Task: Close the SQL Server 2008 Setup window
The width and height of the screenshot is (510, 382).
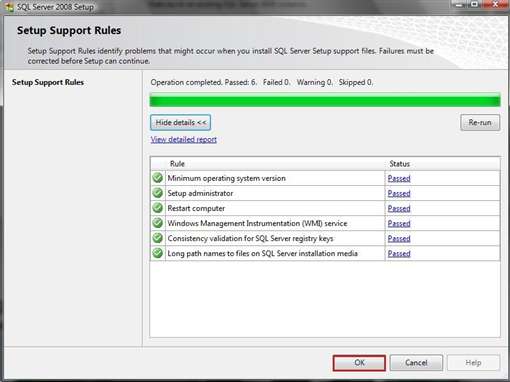Action: click(496, 4)
